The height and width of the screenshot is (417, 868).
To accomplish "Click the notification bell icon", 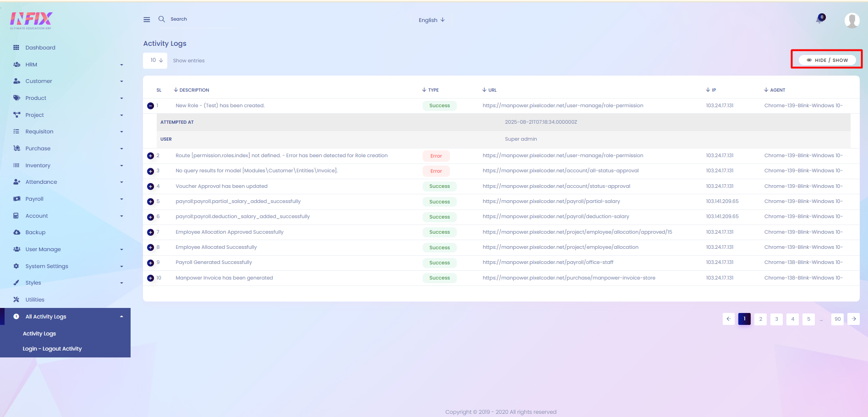I will [819, 20].
